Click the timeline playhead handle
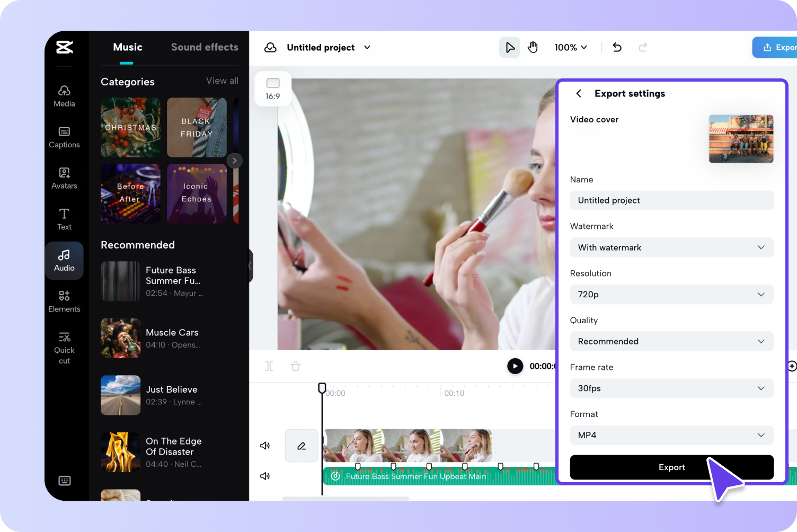 tap(322, 388)
